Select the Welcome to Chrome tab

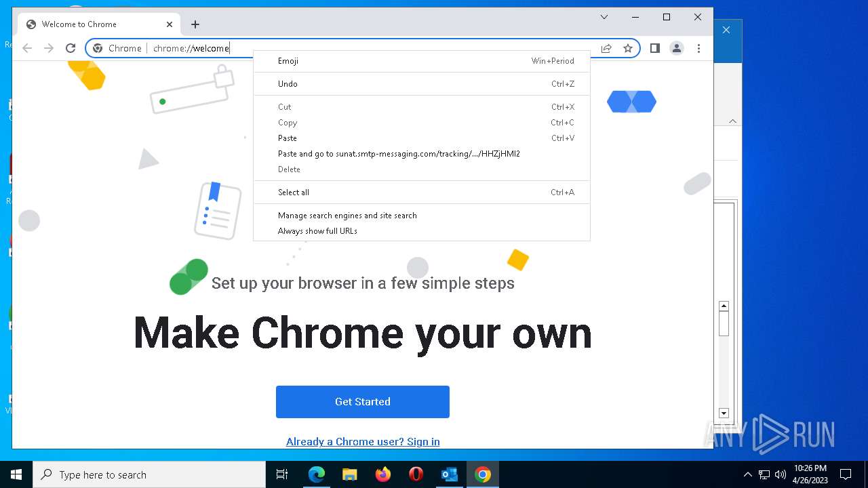pos(99,24)
